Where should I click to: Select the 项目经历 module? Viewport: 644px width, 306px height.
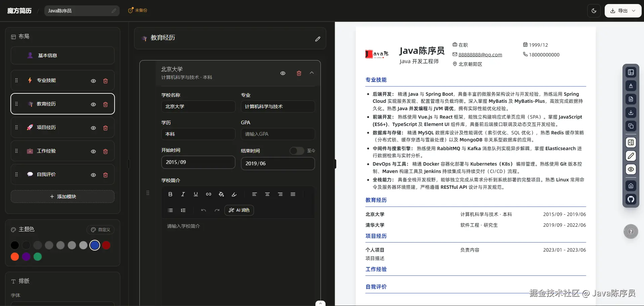(63, 127)
